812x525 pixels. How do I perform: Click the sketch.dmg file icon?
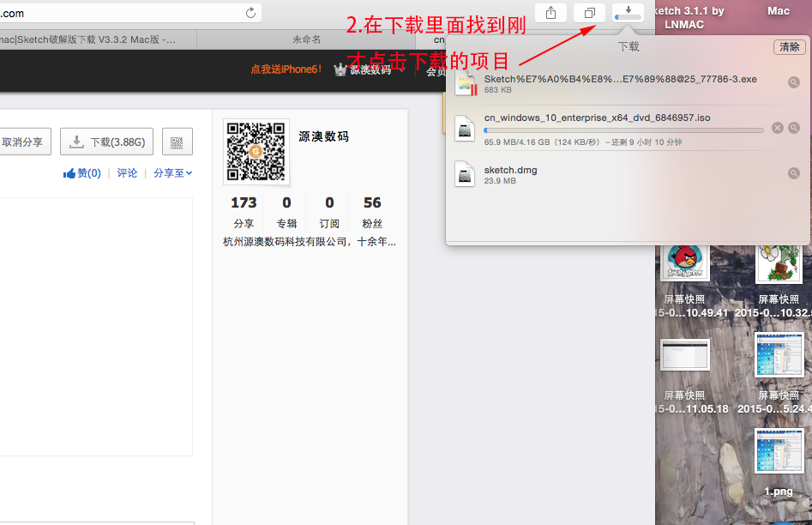click(465, 173)
